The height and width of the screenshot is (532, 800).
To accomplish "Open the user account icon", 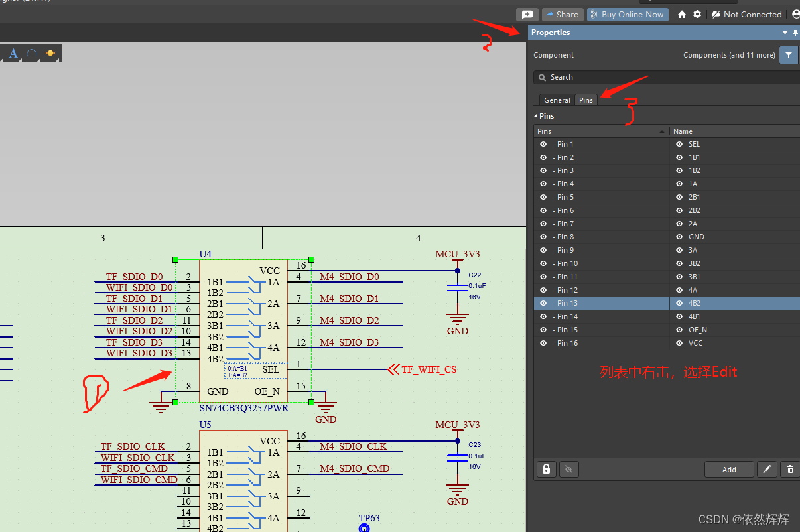I will [x=796, y=15].
